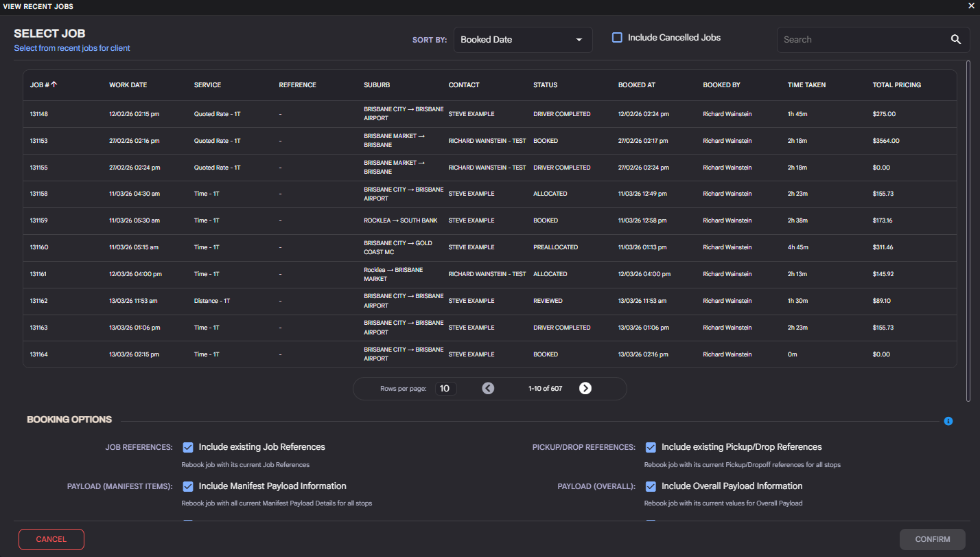The height and width of the screenshot is (557, 980).
Task: Sort by Suburb column header
Action: pyautogui.click(x=377, y=85)
